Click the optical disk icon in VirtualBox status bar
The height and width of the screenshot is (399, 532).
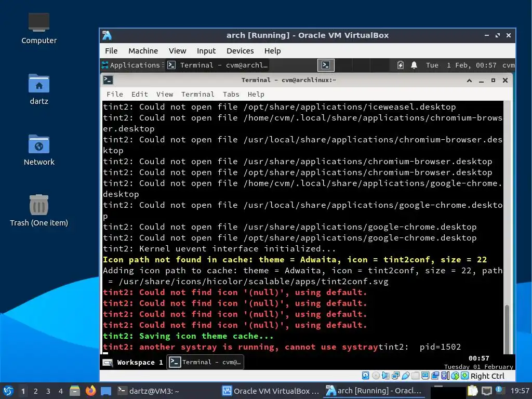coord(376,376)
